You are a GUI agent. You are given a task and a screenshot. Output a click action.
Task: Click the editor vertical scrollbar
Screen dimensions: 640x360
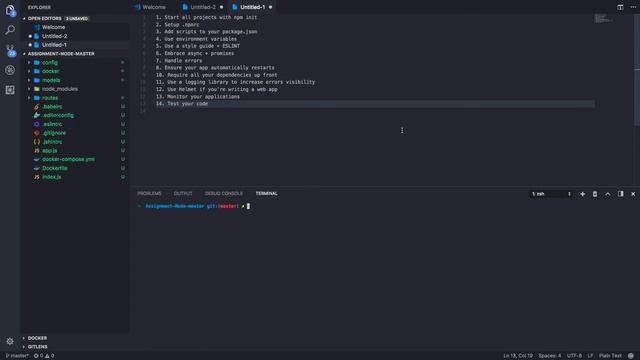(637, 69)
